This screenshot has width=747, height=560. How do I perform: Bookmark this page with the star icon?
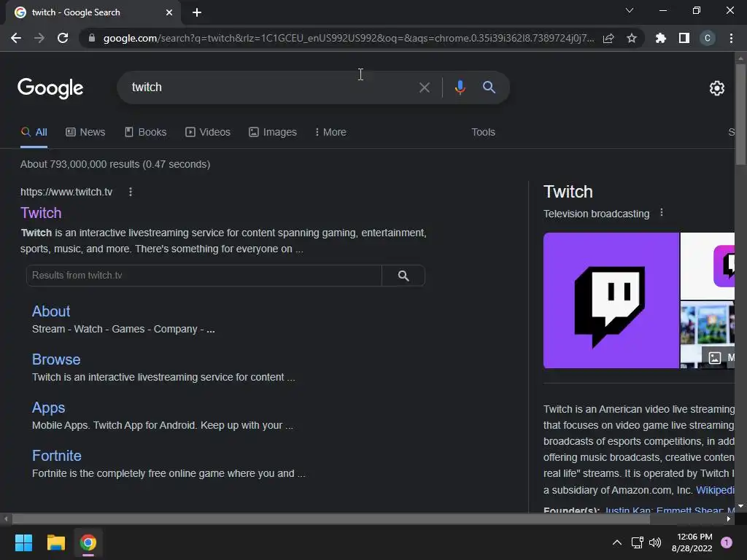[632, 38]
